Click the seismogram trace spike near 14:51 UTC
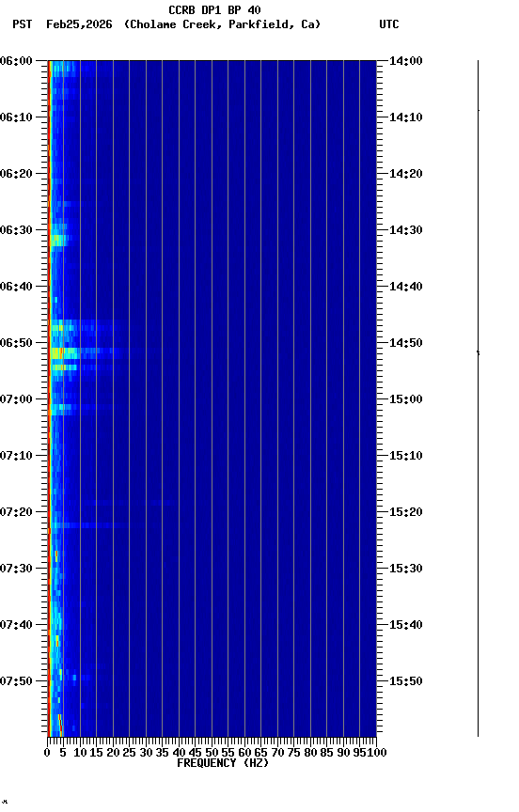Image resolution: width=519 pixels, height=812 pixels. click(478, 352)
